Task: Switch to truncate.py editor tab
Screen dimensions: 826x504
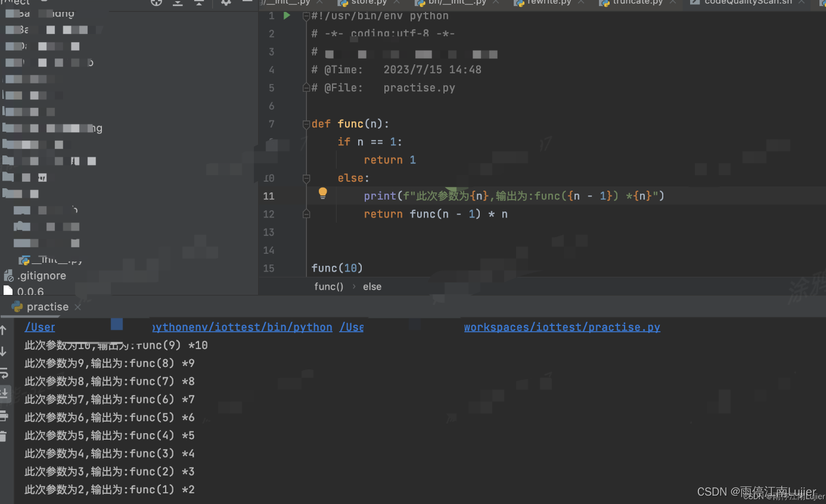Action: coord(637,2)
